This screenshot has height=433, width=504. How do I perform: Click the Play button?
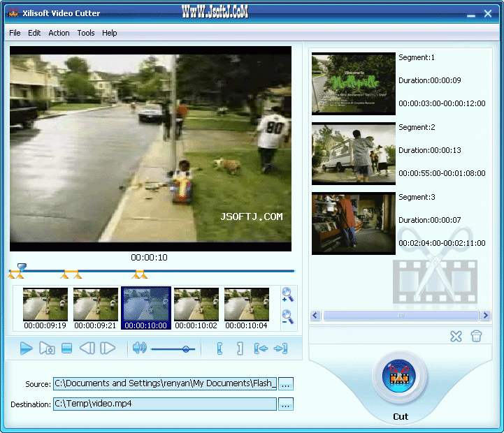click(x=26, y=348)
